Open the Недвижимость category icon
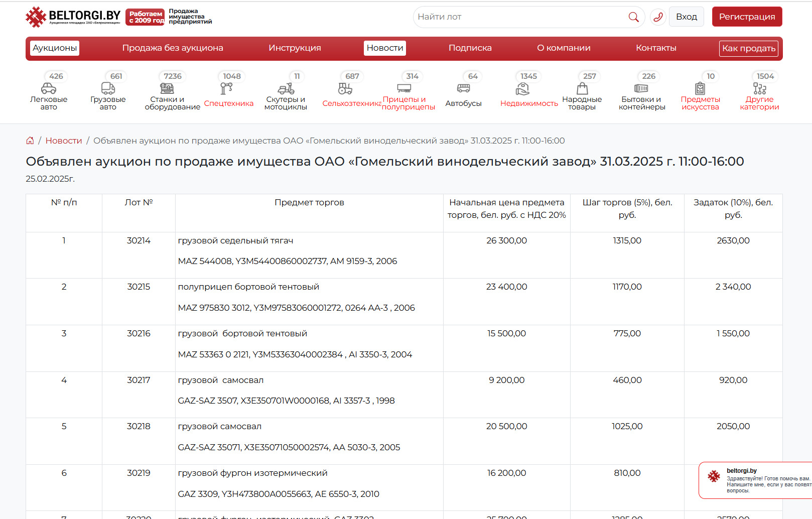 pos(522,88)
